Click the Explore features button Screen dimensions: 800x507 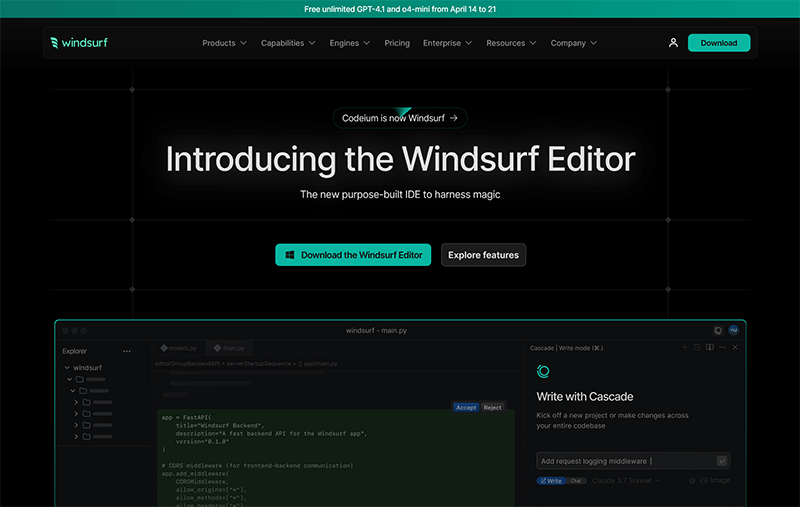tap(483, 255)
